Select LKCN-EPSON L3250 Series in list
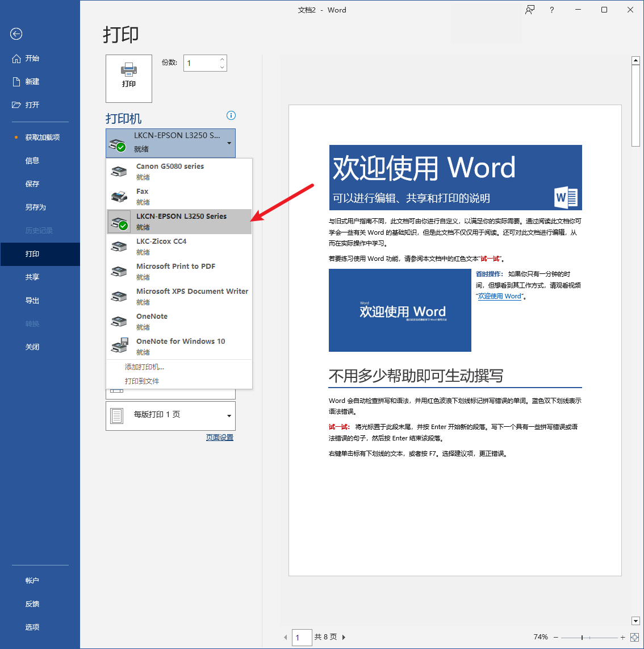The image size is (644, 649). (179, 222)
